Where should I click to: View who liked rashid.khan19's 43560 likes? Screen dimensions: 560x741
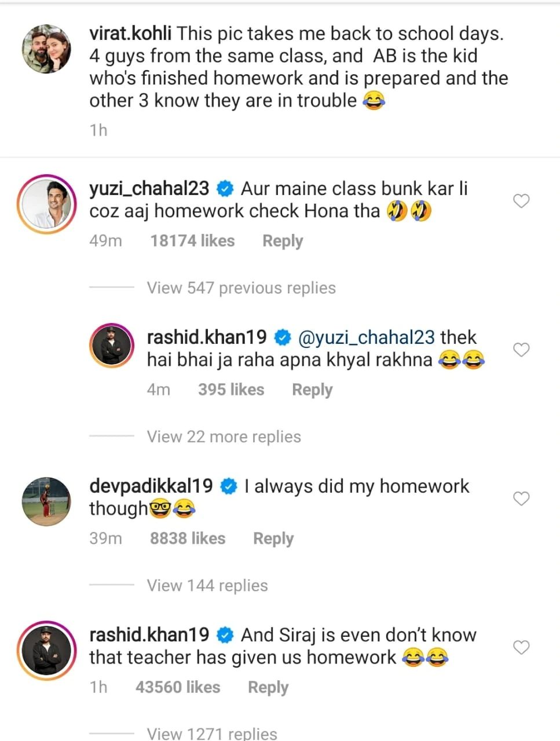(x=178, y=687)
